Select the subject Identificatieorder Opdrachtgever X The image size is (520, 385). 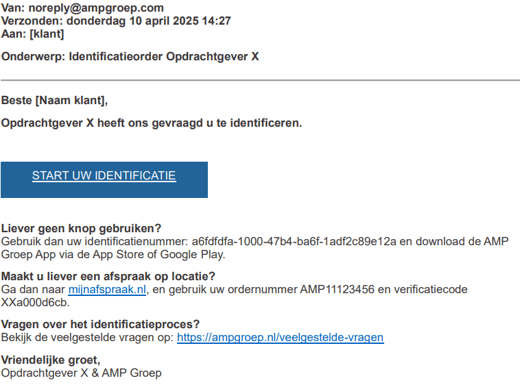click(164, 56)
